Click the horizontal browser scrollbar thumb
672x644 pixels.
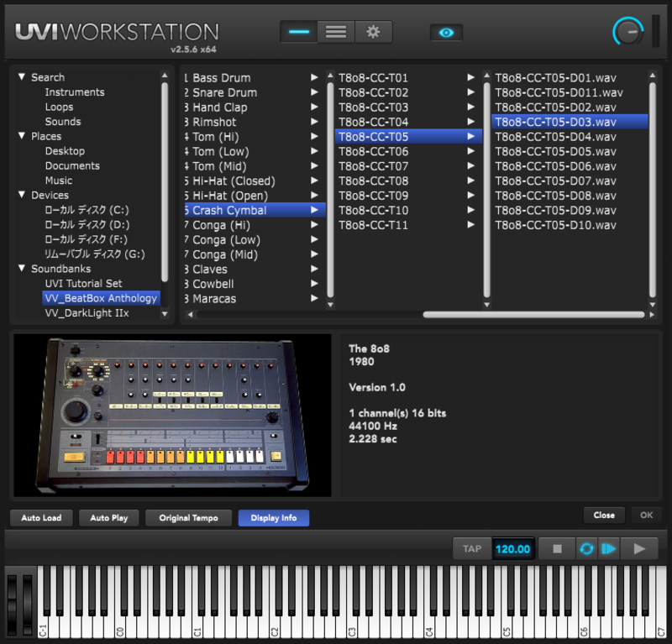pos(533,315)
